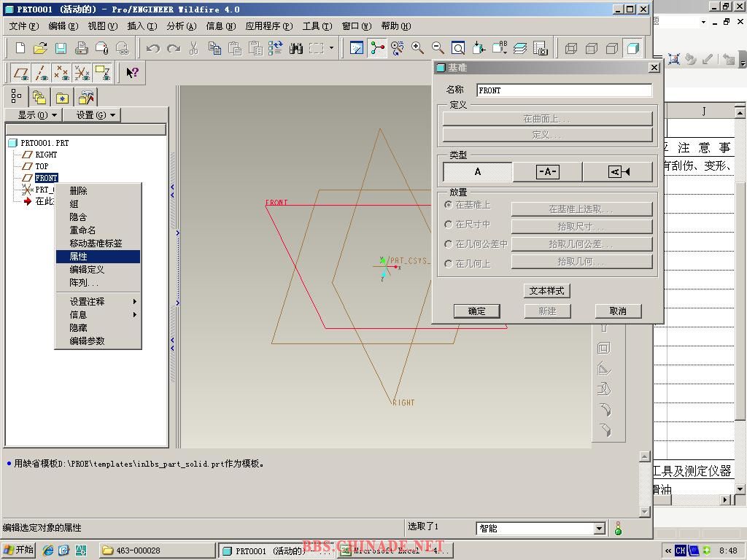747x560 pixels.
Task: Open the 显示(D) dropdown in model tree
Action: (x=34, y=115)
